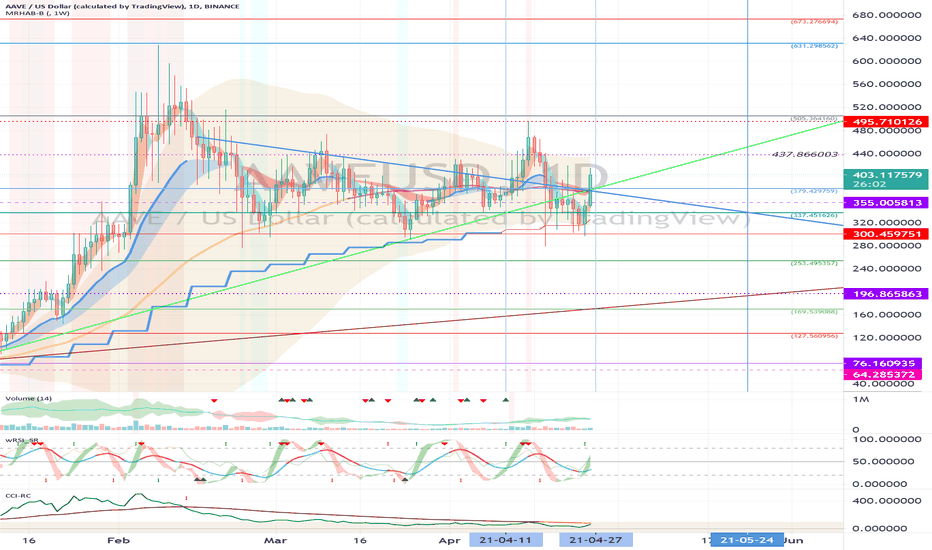
Task: Click the 400.000000 CCI axis value
Action: (x=887, y=501)
